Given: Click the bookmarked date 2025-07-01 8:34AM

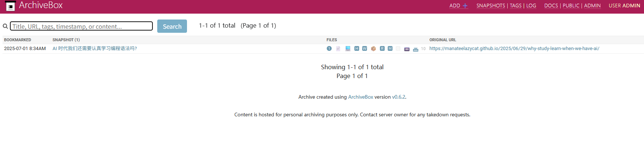Looking at the screenshot, I should [x=25, y=49].
